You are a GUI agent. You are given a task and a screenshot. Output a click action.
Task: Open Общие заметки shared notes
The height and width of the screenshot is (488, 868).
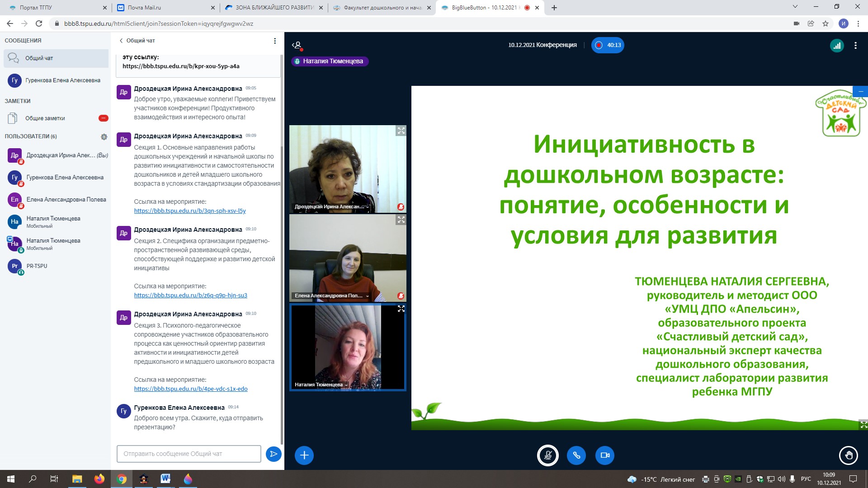point(45,118)
